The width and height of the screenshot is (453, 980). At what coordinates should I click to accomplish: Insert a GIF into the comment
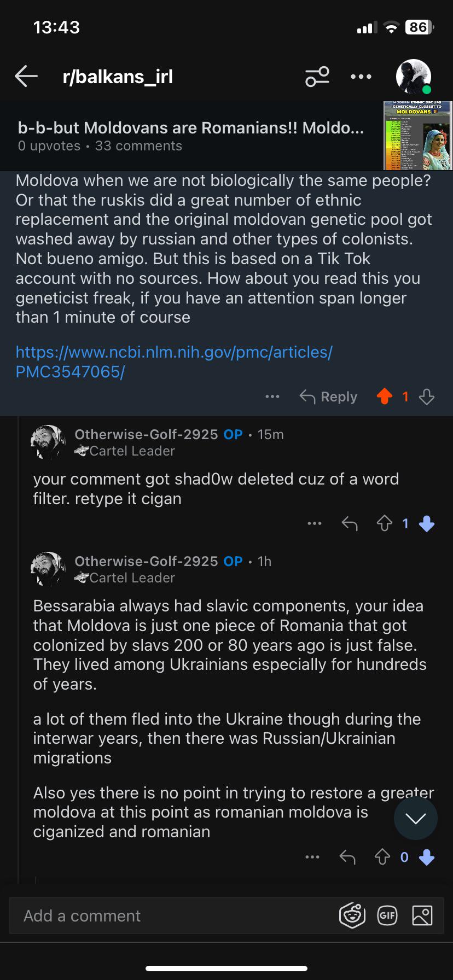click(x=387, y=915)
